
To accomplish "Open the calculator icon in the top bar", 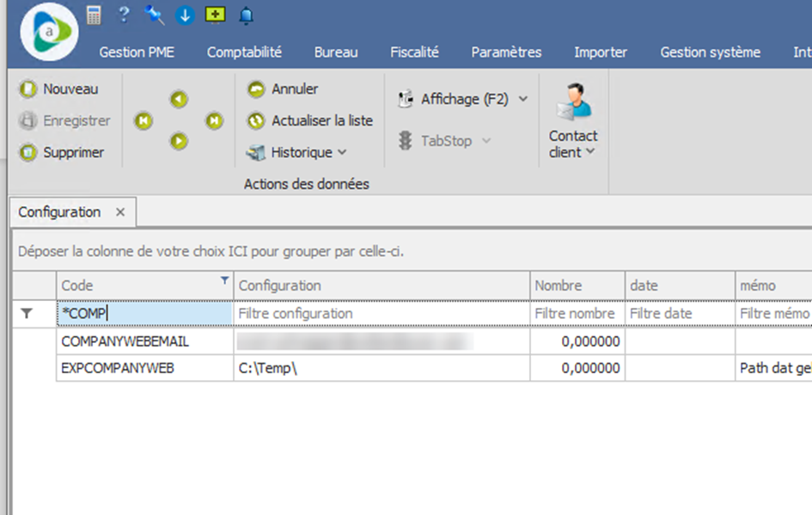I will [94, 15].
